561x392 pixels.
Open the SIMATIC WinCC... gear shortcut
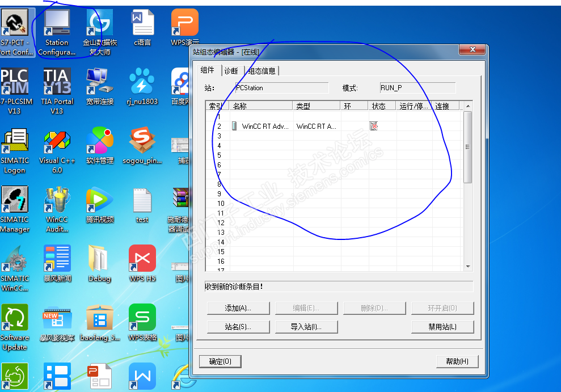(x=15, y=268)
